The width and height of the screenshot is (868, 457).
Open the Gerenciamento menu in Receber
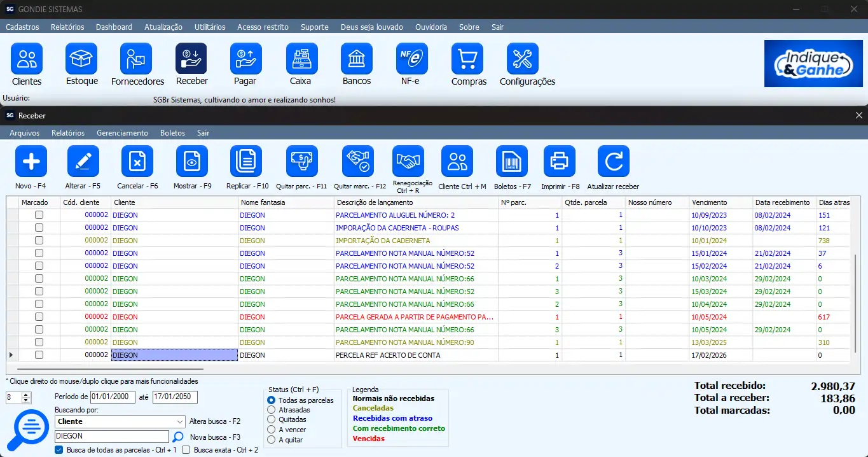(x=122, y=133)
